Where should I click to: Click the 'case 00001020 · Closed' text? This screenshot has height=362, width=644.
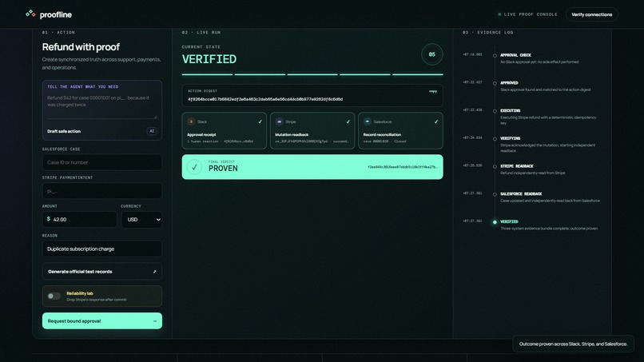coord(384,141)
